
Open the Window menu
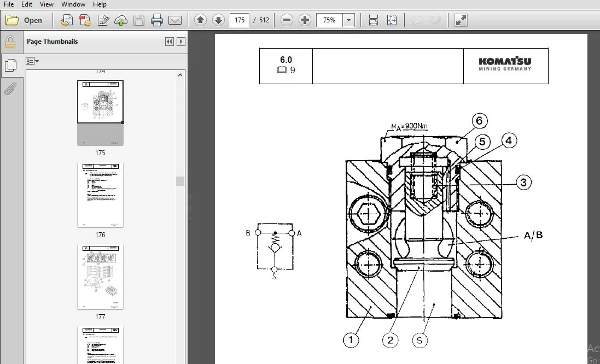click(x=73, y=4)
